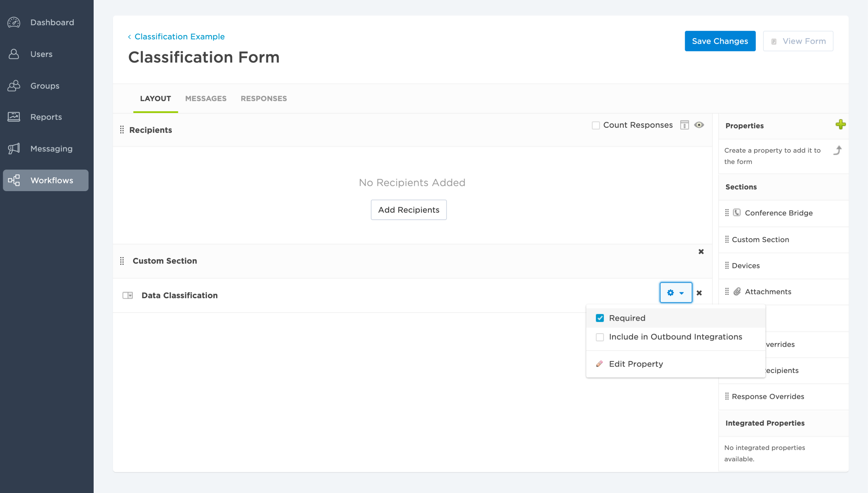Screen dimensions: 868x493
Task: Click 'No Recipients Added' text
Action: [412, 182]
